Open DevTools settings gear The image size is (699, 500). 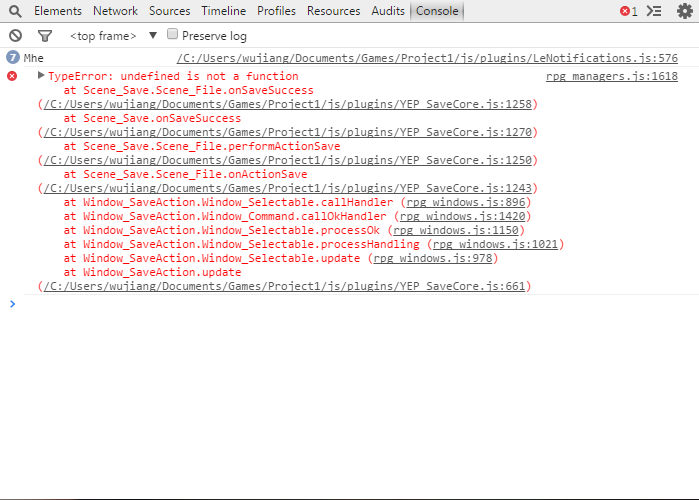click(x=685, y=11)
